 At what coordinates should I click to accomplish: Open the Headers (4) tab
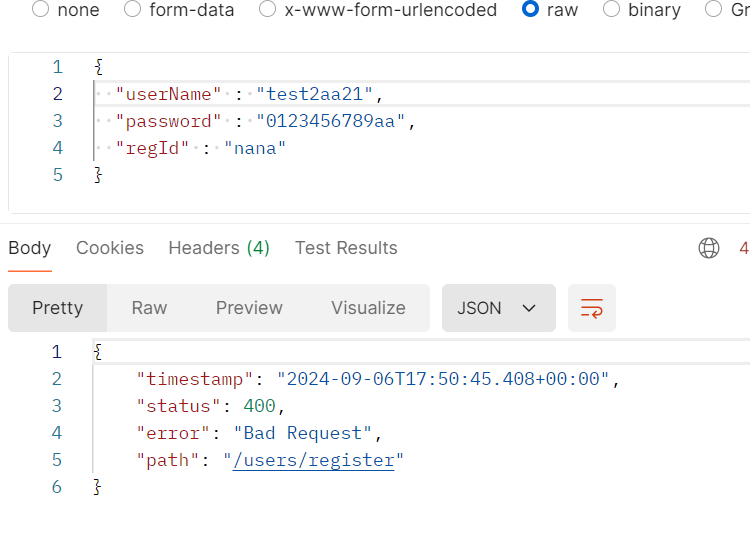219,248
